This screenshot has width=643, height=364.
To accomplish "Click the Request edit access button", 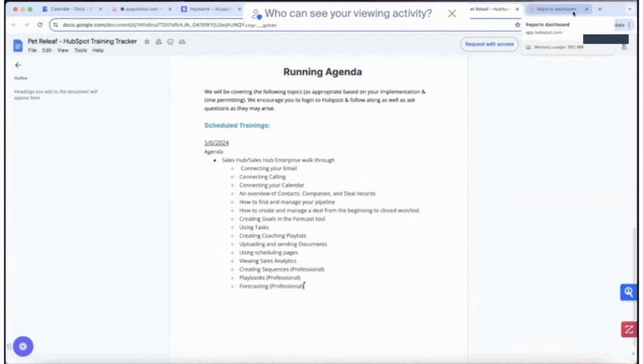I will (x=489, y=44).
